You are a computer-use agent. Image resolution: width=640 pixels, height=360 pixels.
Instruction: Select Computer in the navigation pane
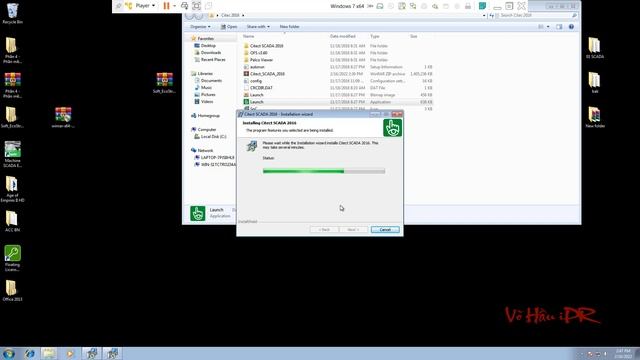[x=207, y=129]
